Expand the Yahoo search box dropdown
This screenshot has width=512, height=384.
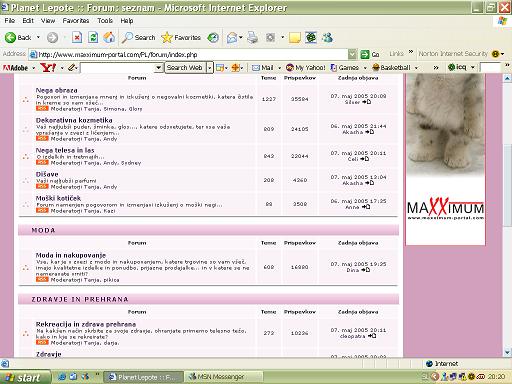click(159, 68)
